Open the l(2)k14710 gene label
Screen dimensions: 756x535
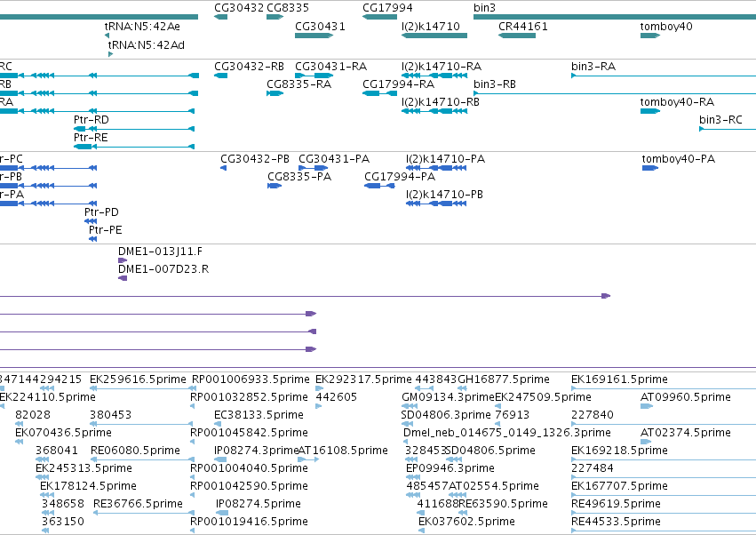click(431, 27)
